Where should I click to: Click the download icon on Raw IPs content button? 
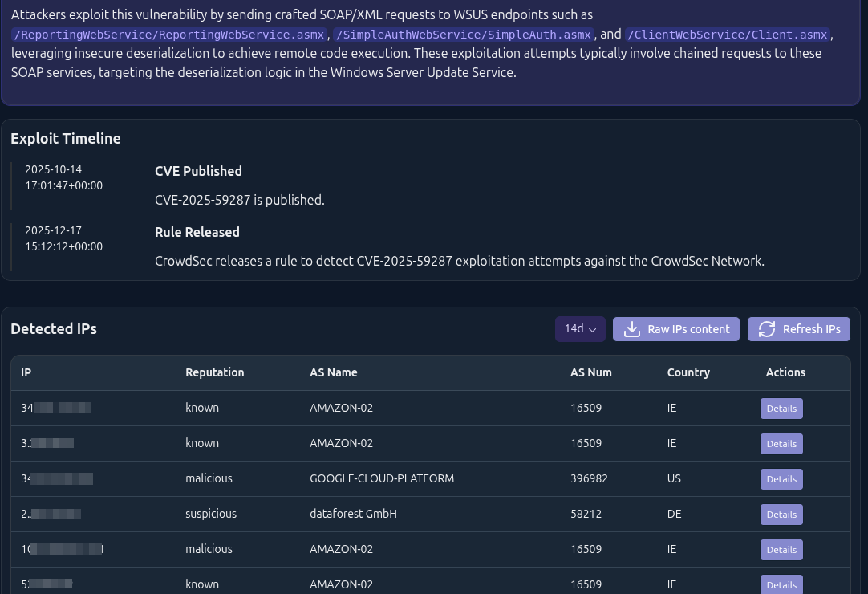[632, 329]
